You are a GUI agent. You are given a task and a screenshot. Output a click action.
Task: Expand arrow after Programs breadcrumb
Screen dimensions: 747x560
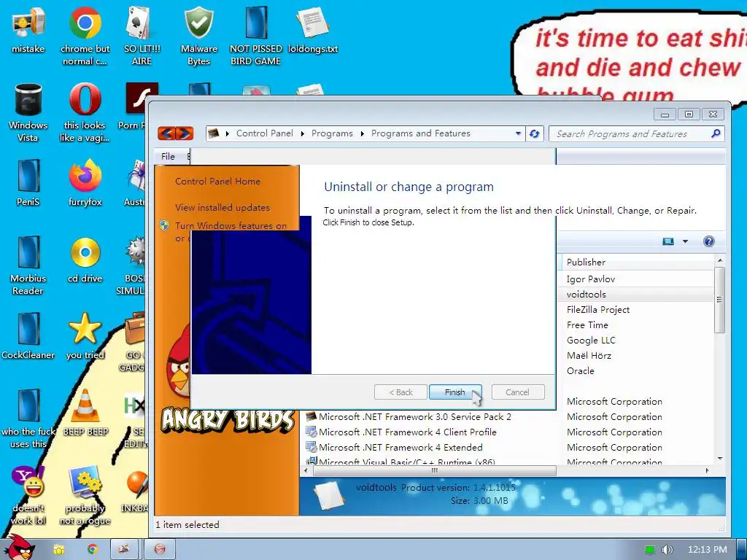362,134
